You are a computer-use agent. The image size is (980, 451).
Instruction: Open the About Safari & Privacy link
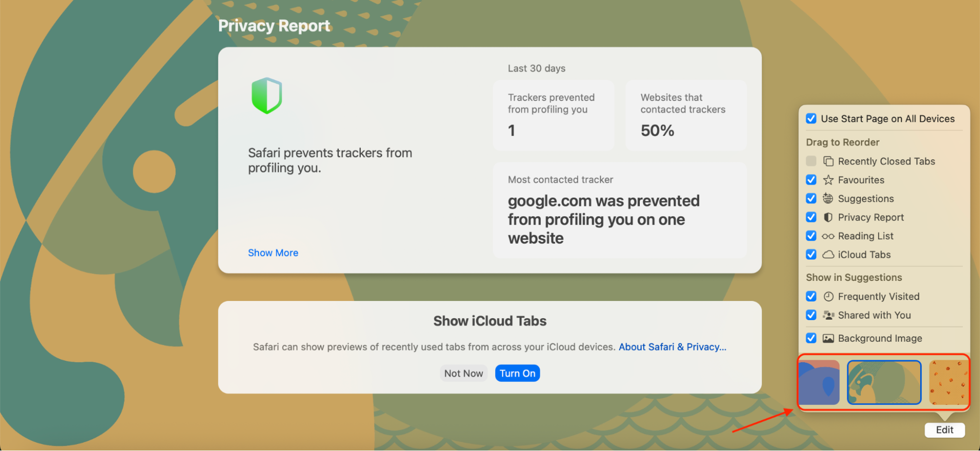click(672, 347)
